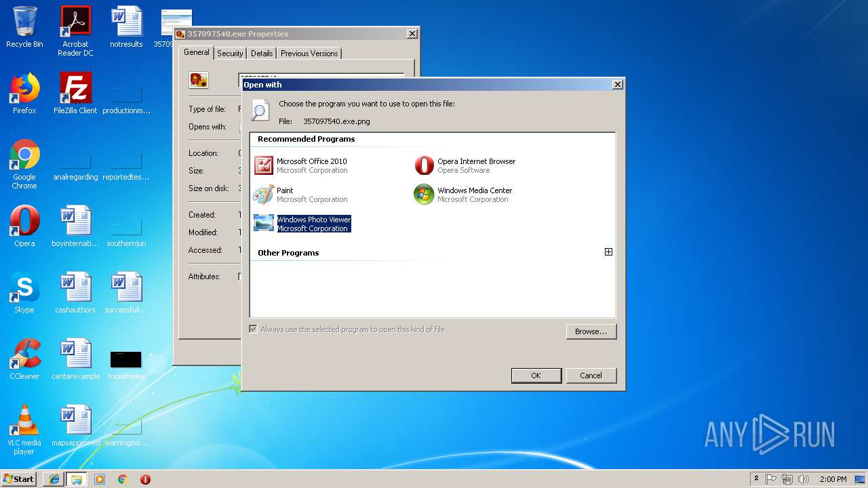Select the Opera desktop shortcut
The image size is (868, 488).
click(24, 226)
